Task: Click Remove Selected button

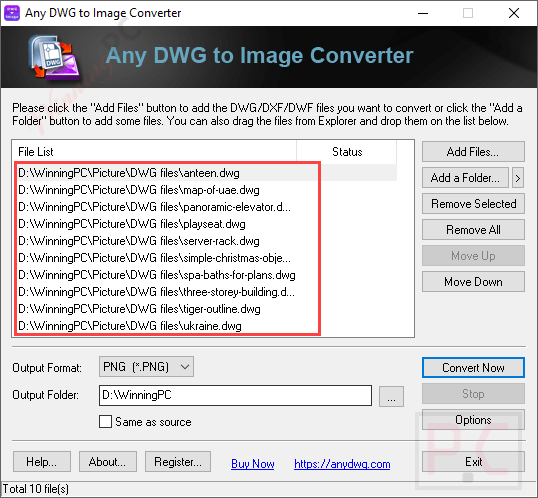Action: 473,204
